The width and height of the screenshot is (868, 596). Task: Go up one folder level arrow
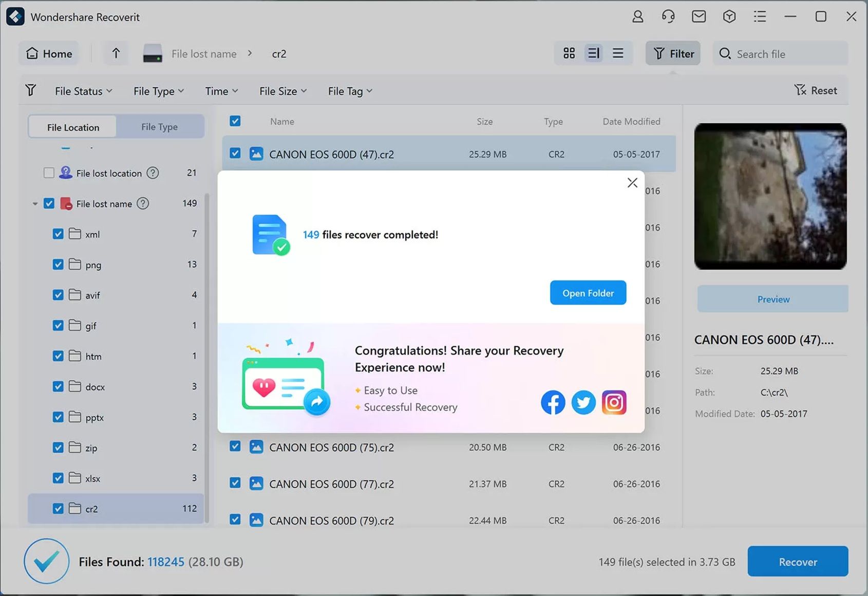pos(116,53)
